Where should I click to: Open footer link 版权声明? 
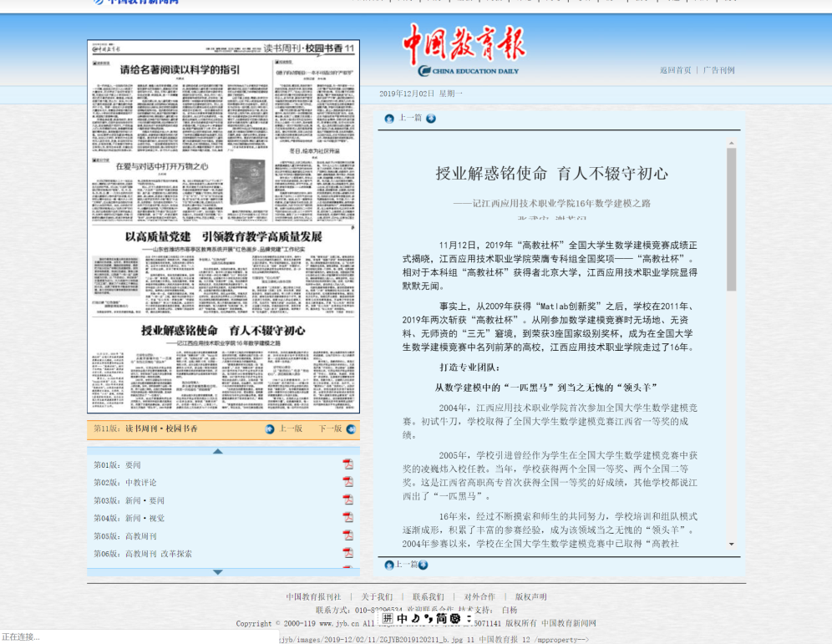530,596
